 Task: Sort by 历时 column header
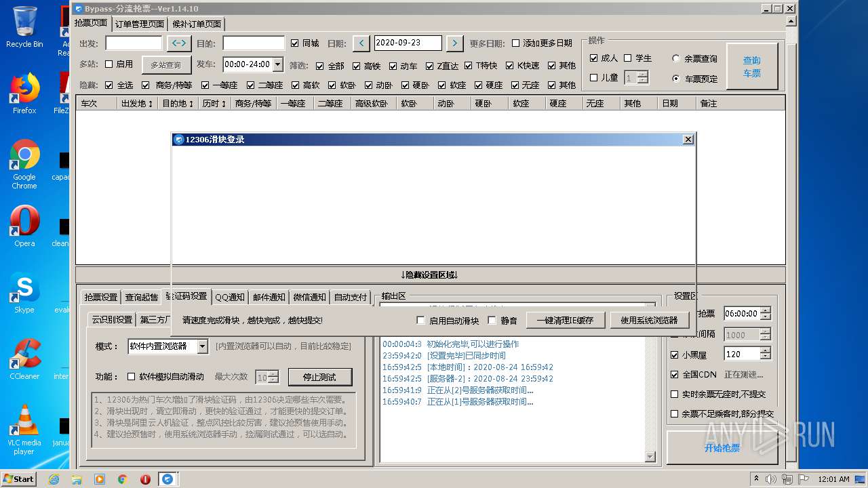click(x=215, y=104)
